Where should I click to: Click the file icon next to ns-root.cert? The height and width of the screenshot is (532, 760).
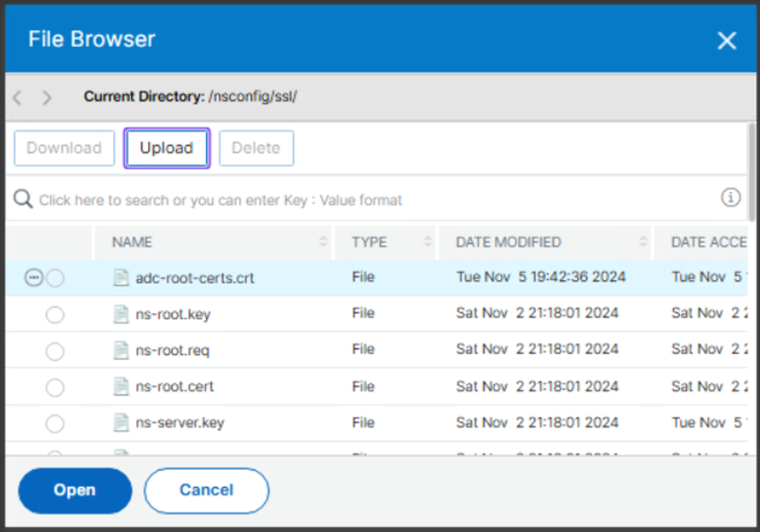120,386
